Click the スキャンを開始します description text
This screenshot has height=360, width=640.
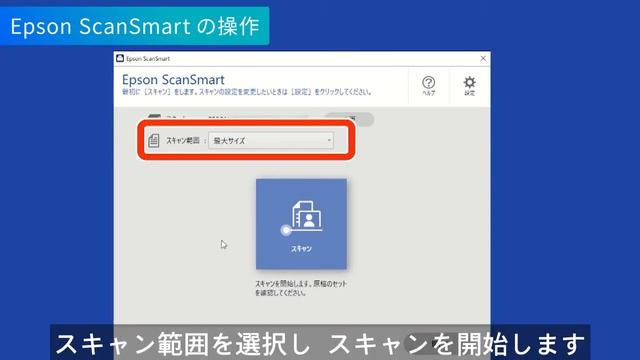(x=301, y=288)
